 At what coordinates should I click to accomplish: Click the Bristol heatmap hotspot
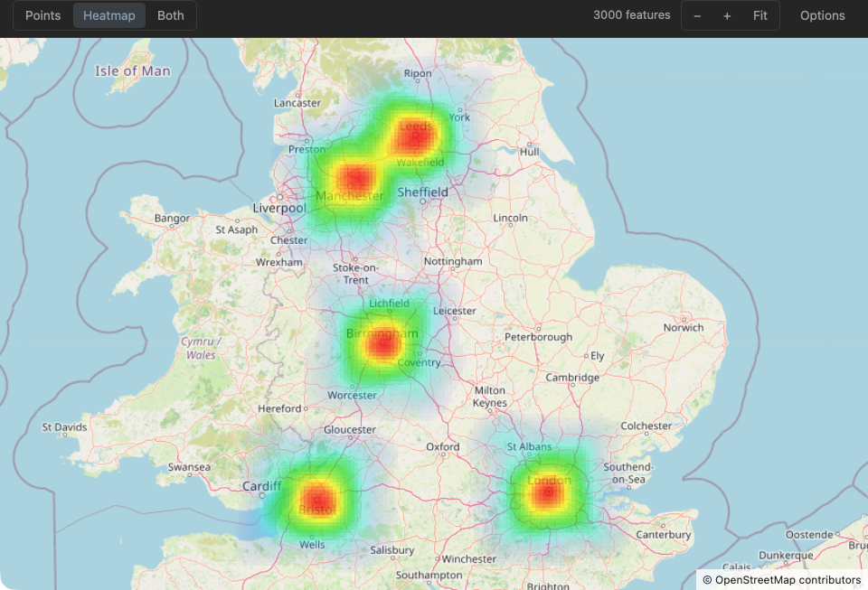point(317,500)
